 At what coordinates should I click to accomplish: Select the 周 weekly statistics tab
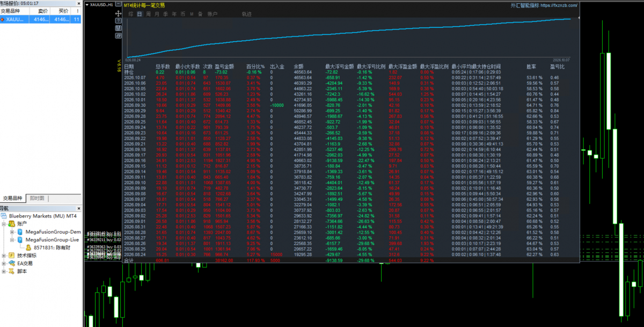point(148,14)
